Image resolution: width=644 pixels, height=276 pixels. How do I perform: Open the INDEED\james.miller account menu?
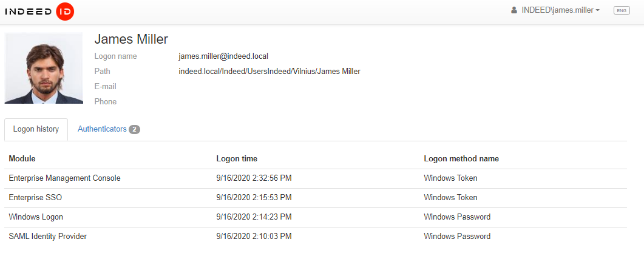coord(557,10)
